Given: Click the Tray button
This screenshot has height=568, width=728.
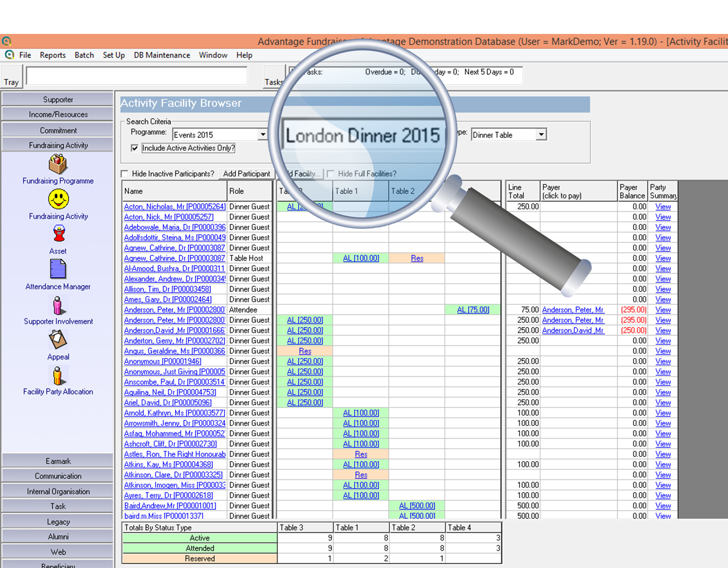Looking at the screenshot, I should 11,77.
